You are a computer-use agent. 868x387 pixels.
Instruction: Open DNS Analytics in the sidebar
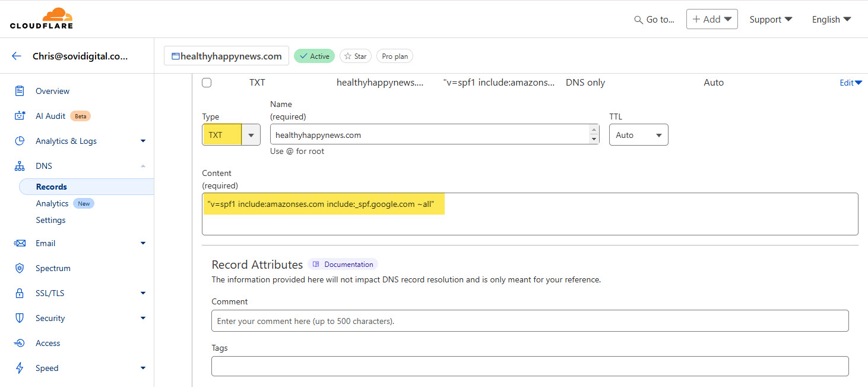point(52,203)
